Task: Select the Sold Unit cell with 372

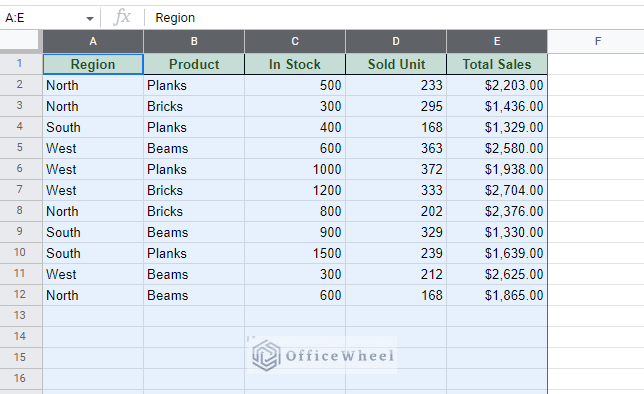Action: tap(396, 169)
